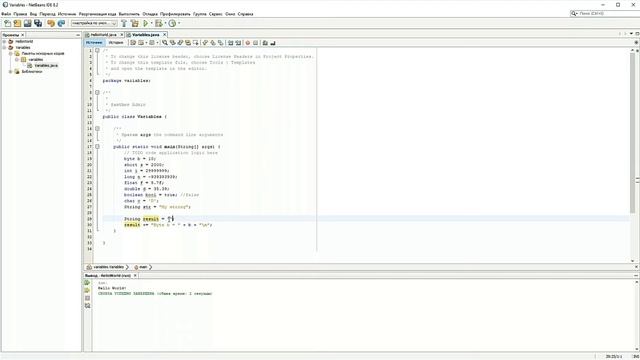The image size is (640, 360).
Task: Open the Отладка menu
Action: click(150, 14)
